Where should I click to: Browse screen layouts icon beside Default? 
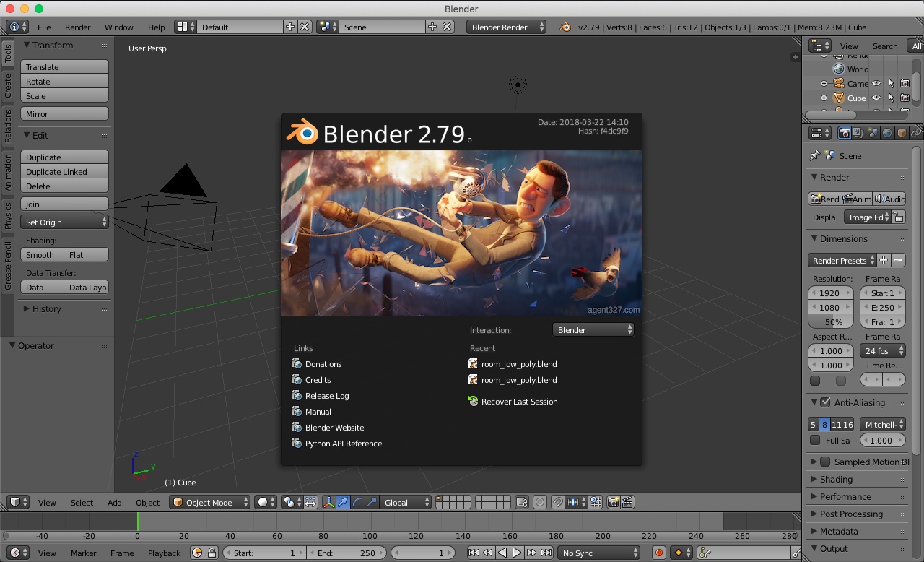tap(186, 27)
